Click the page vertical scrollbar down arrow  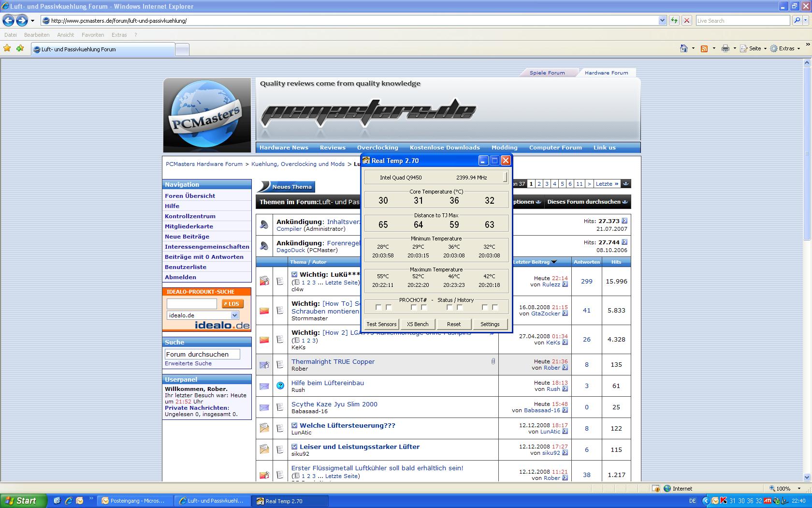pos(807,477)
